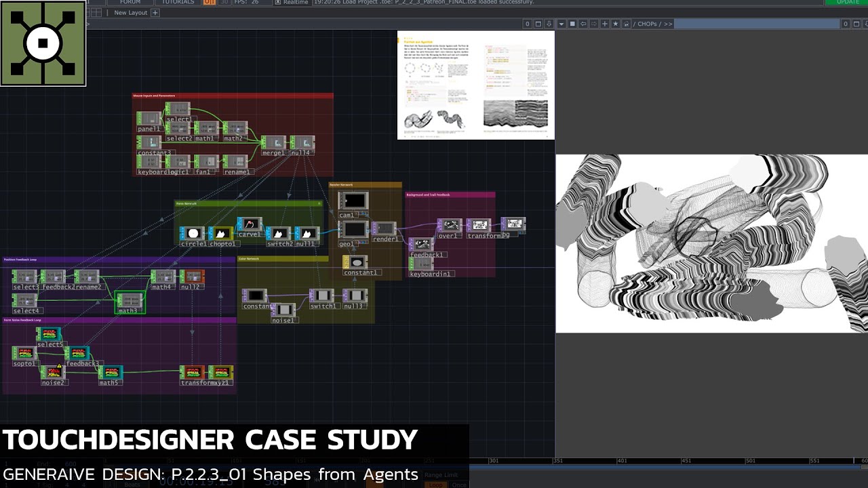Go forward in network history
The height and width of the screenshot is (488, 868).
coord(594,24)
